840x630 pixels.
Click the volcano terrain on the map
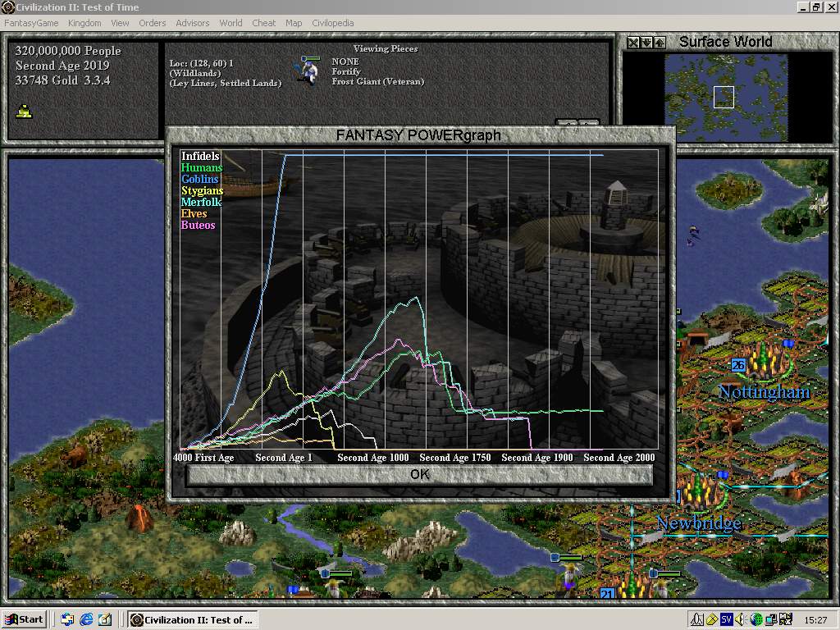point(139,518)
